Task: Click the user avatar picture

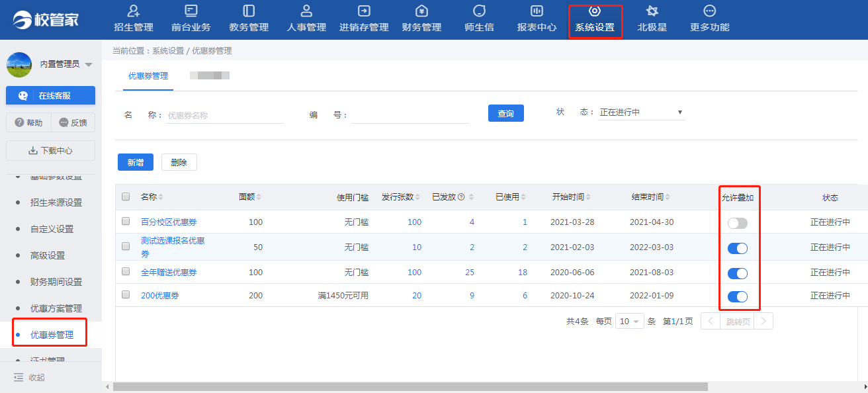Action: tap(19, 65)
